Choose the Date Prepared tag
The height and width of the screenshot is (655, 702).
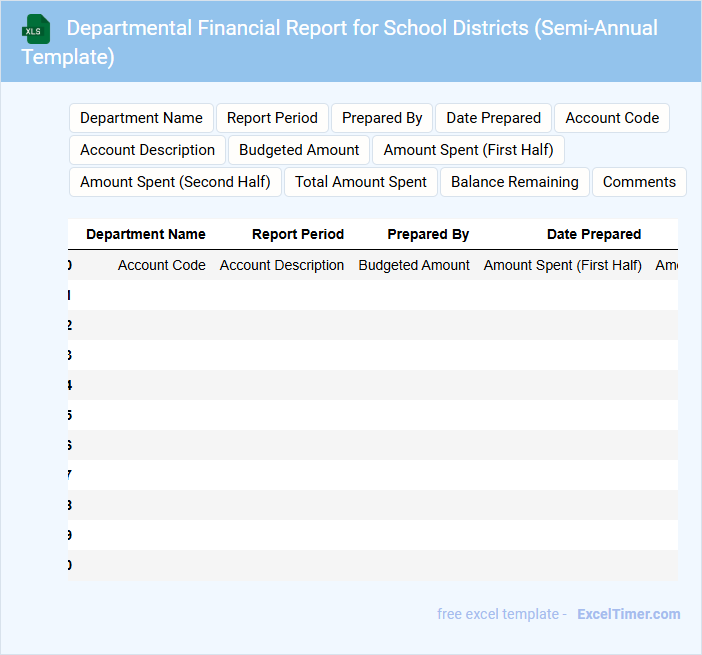(493, 118)
